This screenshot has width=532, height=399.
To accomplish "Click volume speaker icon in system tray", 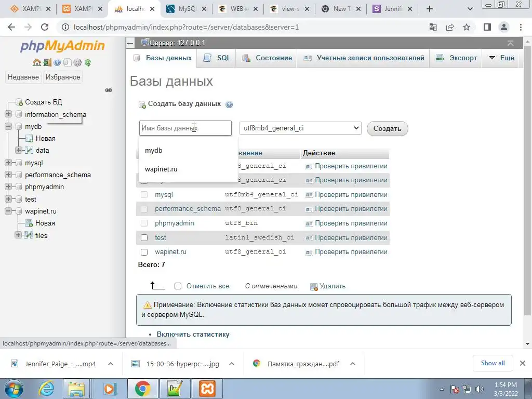I will pyautogui.click(x=480, y=389).
